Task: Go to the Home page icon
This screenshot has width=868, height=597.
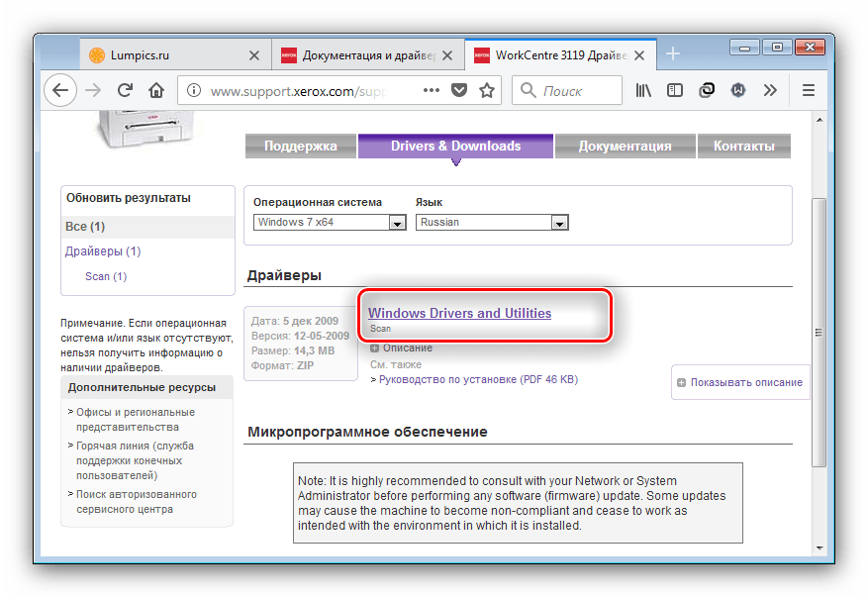Action: [x=156, y=91]
